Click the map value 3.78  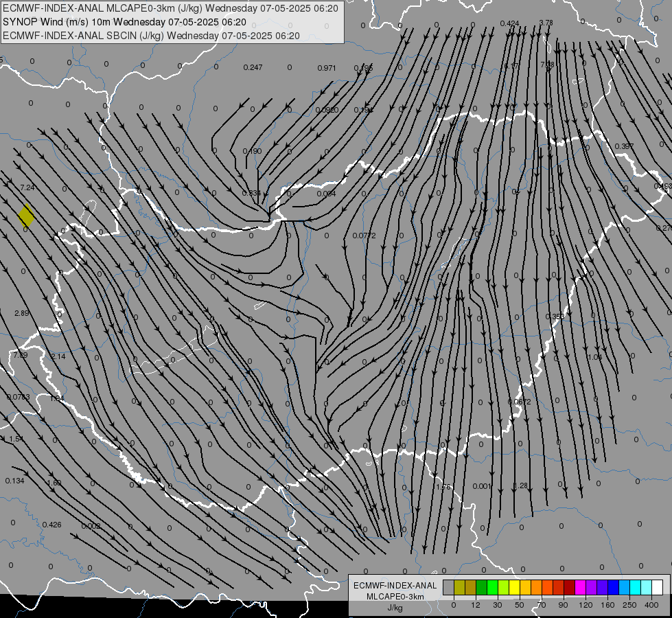546,23
